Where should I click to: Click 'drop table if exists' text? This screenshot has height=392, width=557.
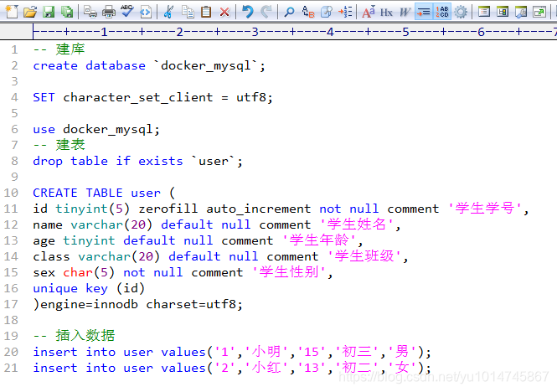coord(108,161)
